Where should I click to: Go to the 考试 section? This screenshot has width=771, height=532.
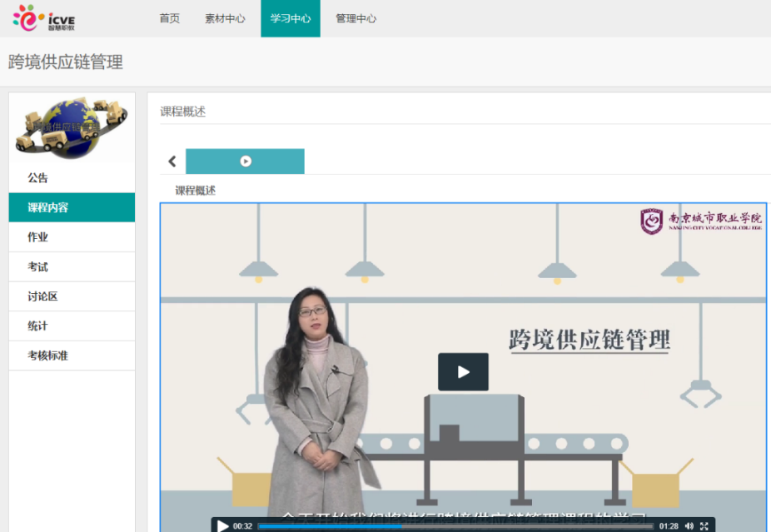pyautogui.click(x=38, y=267)
